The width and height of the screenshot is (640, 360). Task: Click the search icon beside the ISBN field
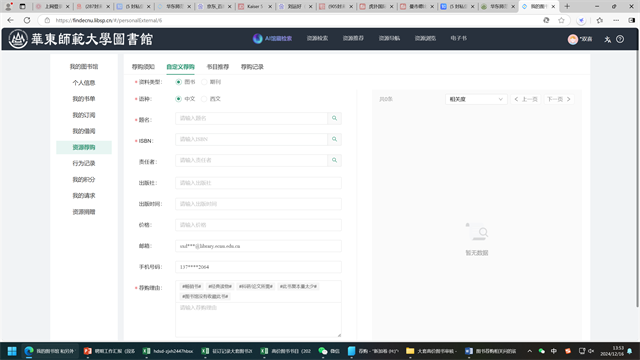coord(334,139)
